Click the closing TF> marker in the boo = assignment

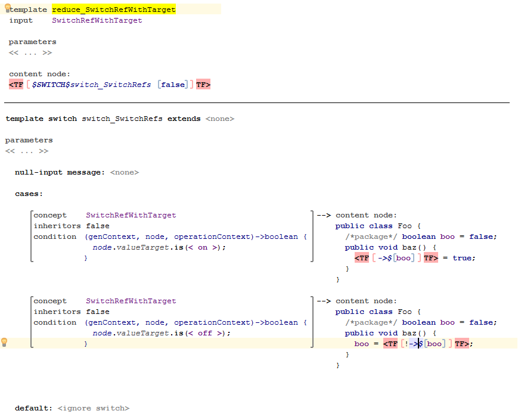click(x=462, y=344)
